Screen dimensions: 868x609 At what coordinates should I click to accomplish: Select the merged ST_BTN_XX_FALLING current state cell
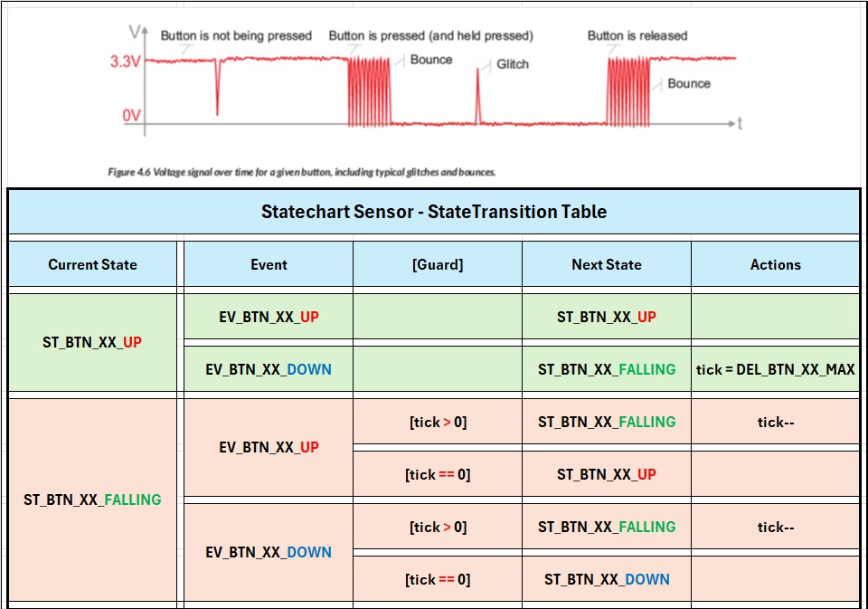92,500
